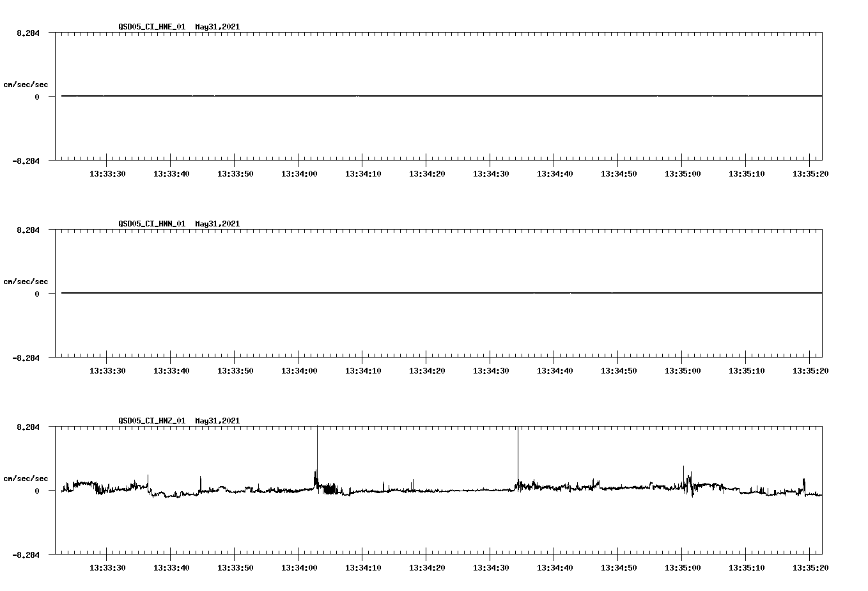868x591 pixels.
Task: Click 13:34:00 time label under HNE chart
Action: [299, 174]
